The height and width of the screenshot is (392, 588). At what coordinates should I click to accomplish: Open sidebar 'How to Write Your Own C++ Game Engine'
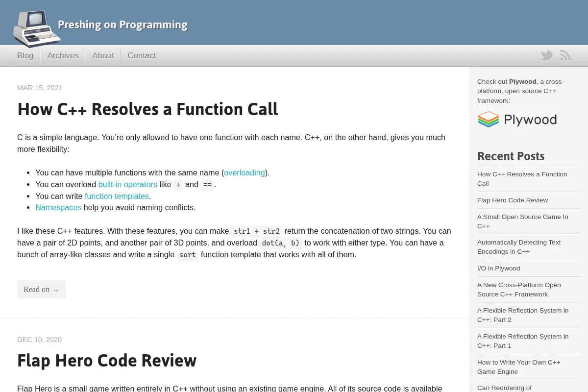click(519, 367)
